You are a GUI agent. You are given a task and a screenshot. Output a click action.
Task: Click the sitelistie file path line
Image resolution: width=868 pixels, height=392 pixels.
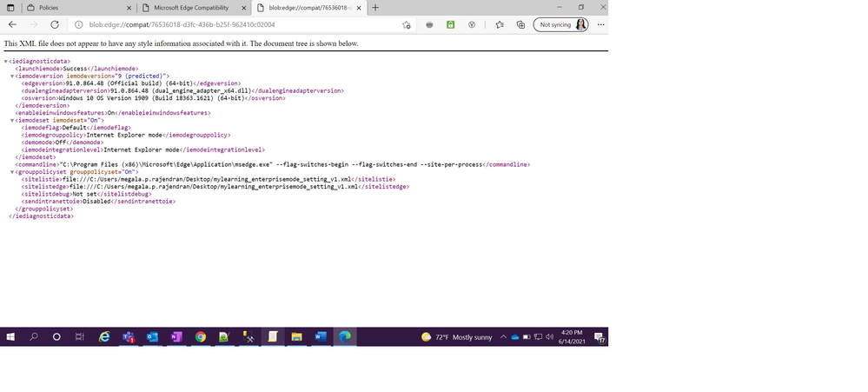(209, 179)
